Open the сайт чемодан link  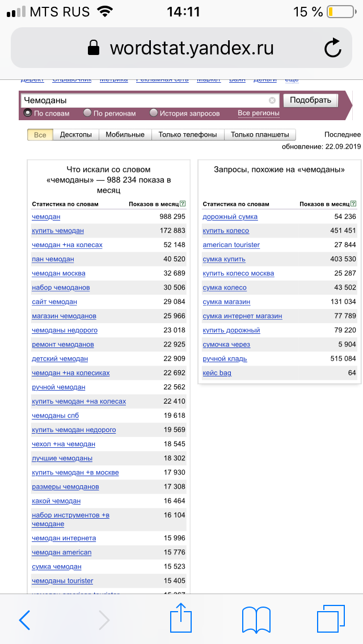coord(54,302)
